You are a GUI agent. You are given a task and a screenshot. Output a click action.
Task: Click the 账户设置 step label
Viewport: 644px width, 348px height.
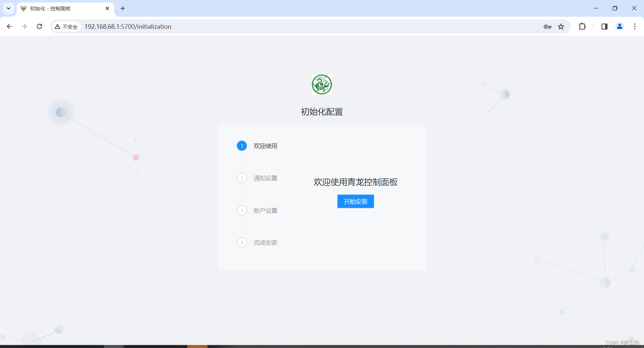[265, 211]
